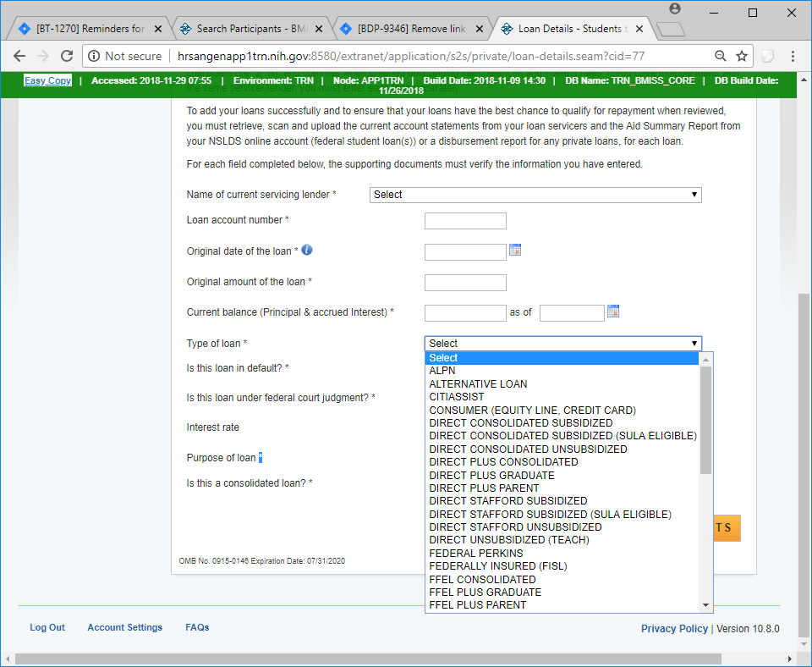This screenshot has height=667, width=812.
Task: Bookmark this page with the star icon
Action: click(742, 56)
